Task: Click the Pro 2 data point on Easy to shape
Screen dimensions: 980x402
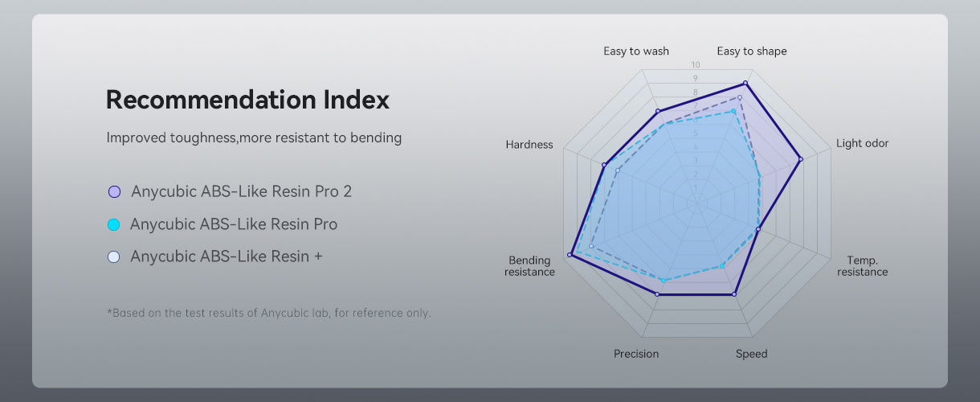Action: click(x=745, y=83)
